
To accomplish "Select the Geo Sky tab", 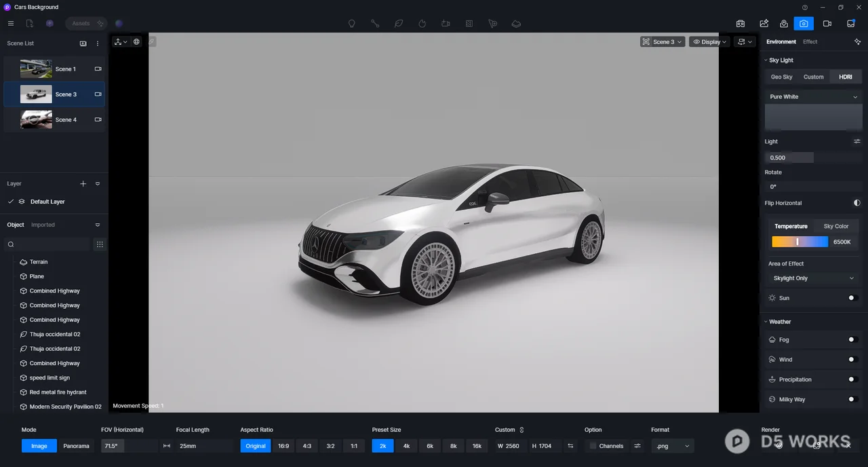I will click(x=781, y=77).
